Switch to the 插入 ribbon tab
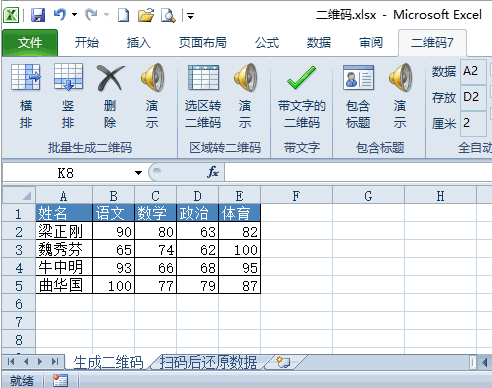Image resolution: width=492 pixels, height=388 pixels. [x=139, y=43]
